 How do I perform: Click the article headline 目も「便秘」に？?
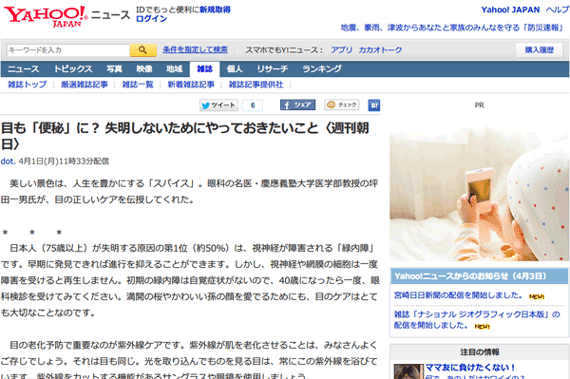point(185,136)
